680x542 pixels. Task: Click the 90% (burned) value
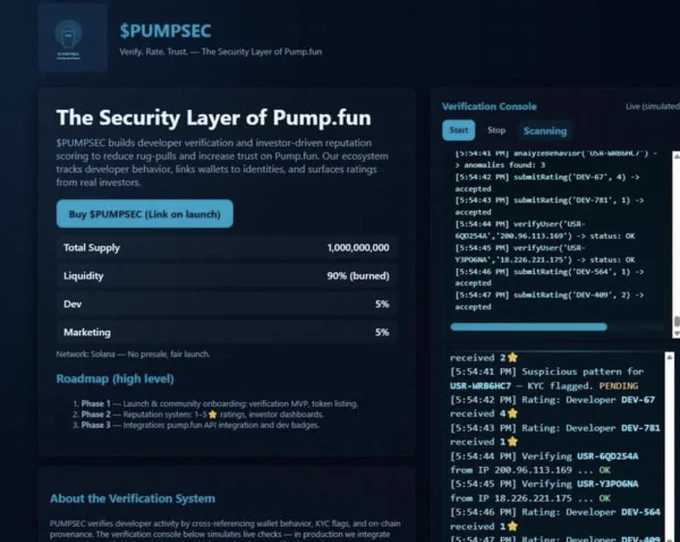click(x=358, y=276)
